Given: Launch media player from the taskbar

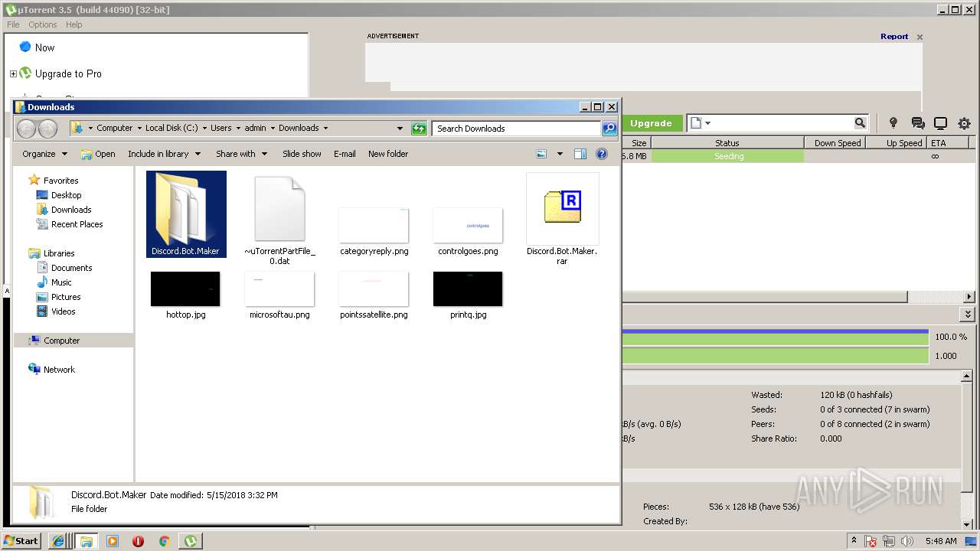Looking at the screenshot, I should [113, 541].
